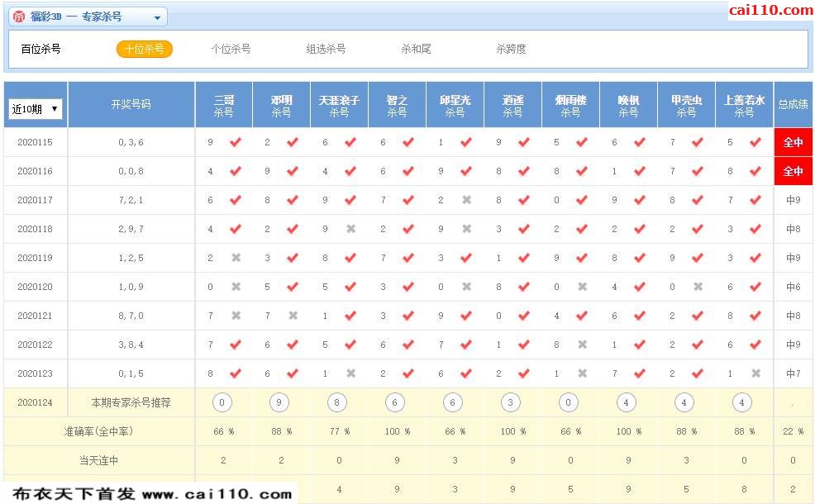Click the gray cross for 三哥 in row 2020119
Viewport: 815px width, 504px height.
coord(236,259)
